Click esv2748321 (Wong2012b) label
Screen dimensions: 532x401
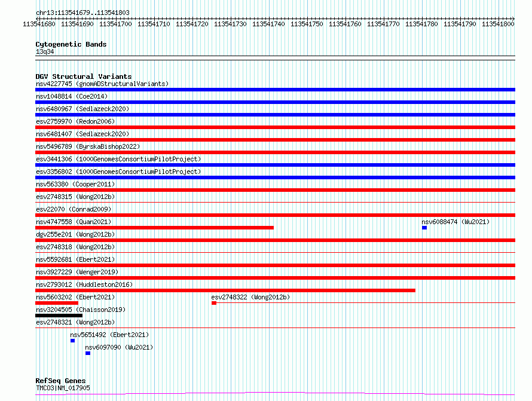click(75, 322)
